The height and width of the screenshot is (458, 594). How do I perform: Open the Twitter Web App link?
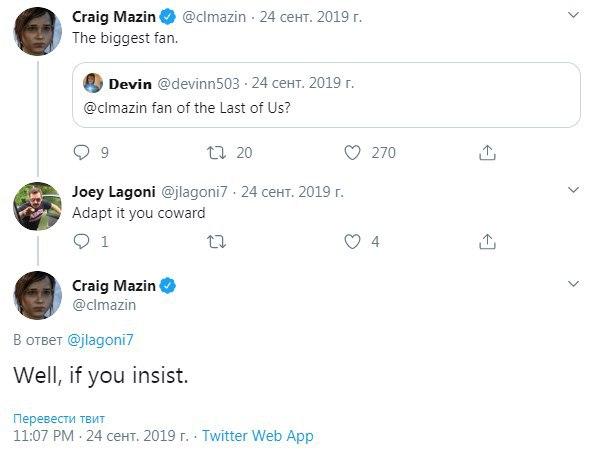tap(258, 436)
